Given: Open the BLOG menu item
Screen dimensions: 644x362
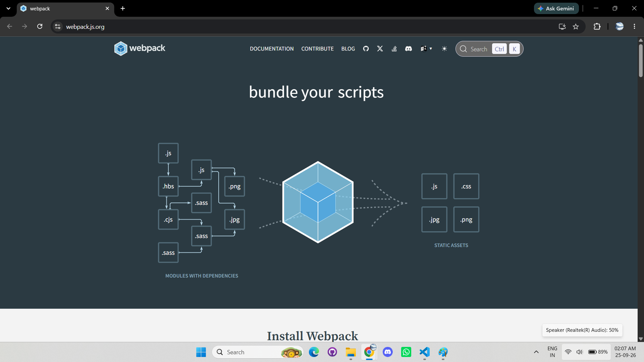Looking at the screenshot, I should pos(348,49).
